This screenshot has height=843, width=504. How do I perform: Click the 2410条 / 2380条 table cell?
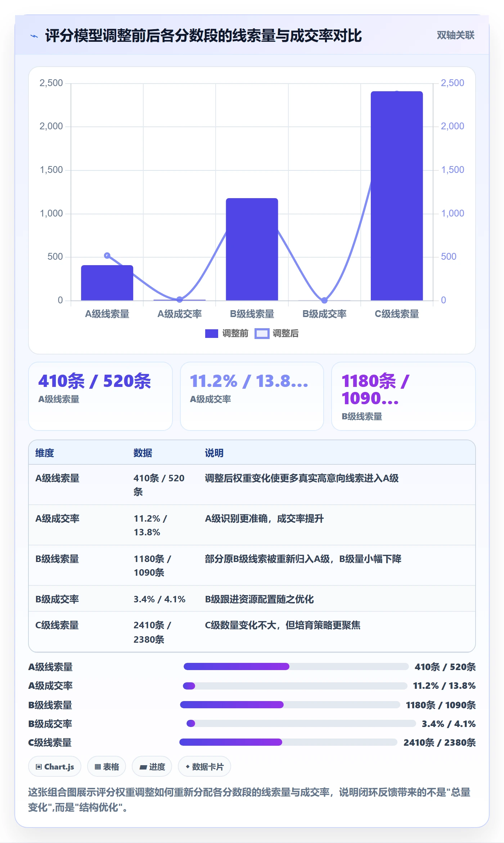[152, 632]
